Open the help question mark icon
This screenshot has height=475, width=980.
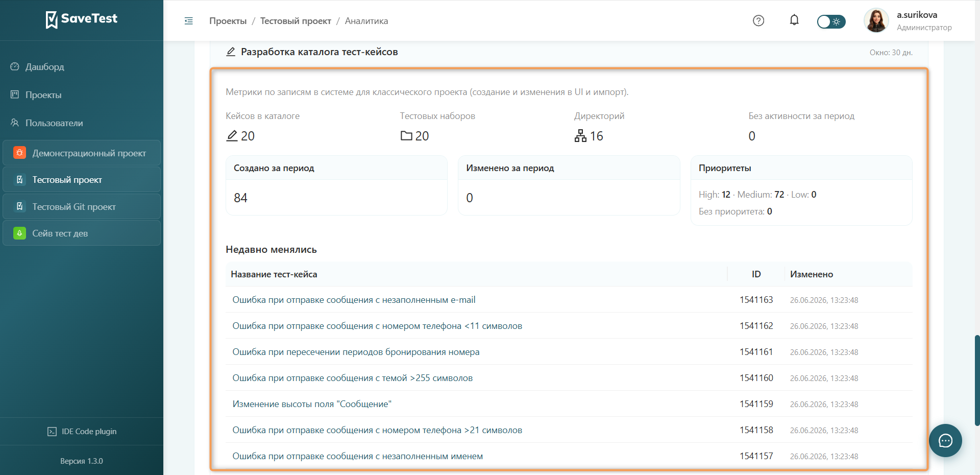click(758, 20)
